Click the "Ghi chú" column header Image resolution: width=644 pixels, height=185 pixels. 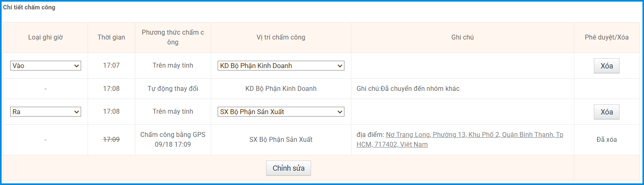(462, 37)
